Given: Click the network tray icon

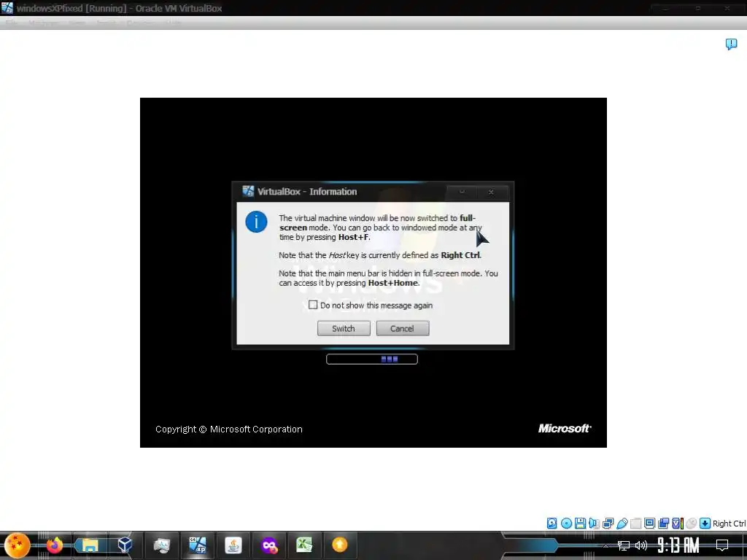Looking at the screenshot, I should coord(623,545).
